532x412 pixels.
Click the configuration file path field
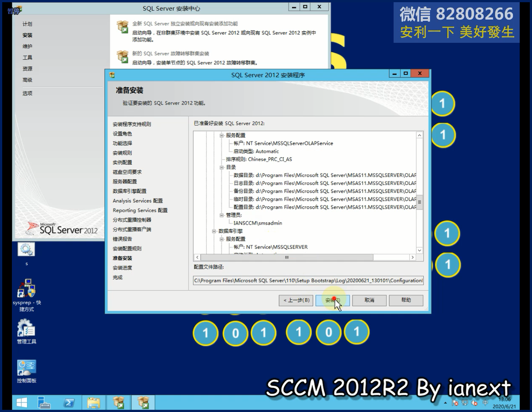tap(308, 280)
